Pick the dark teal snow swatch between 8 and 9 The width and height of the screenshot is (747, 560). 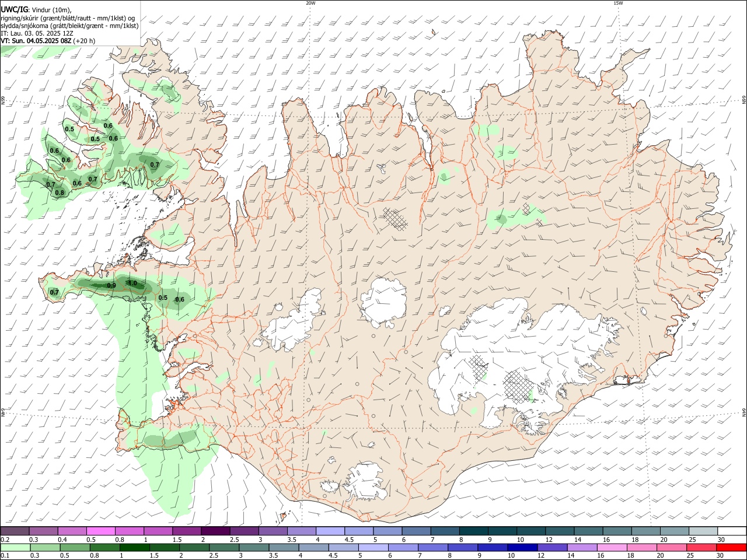click(x=474, y=531)
